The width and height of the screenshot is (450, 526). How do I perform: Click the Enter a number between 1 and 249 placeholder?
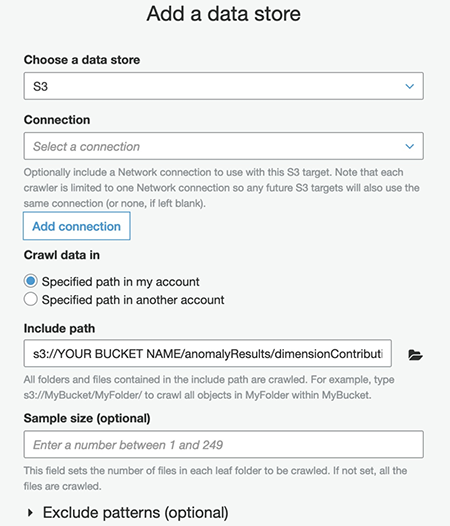pyautogui.click(x=128, y=445)
